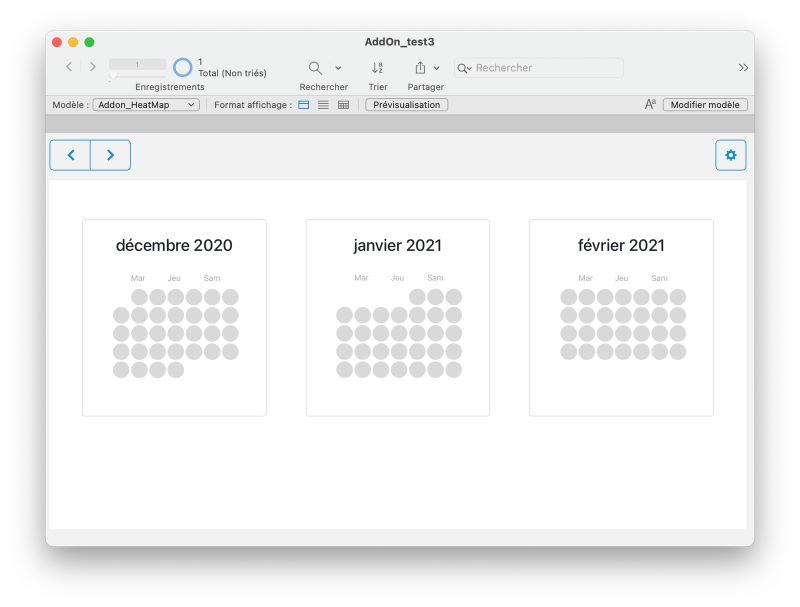Screen dimensions: 800x607
Task: Open heatmap settings gear
Action: pyautogui.click(x=731, y=155)
